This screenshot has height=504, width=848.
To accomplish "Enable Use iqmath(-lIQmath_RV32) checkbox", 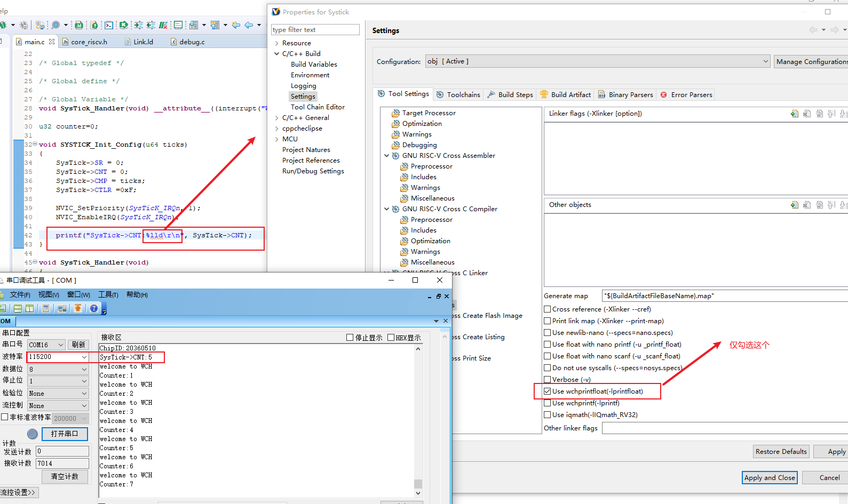I will (547, 414).
